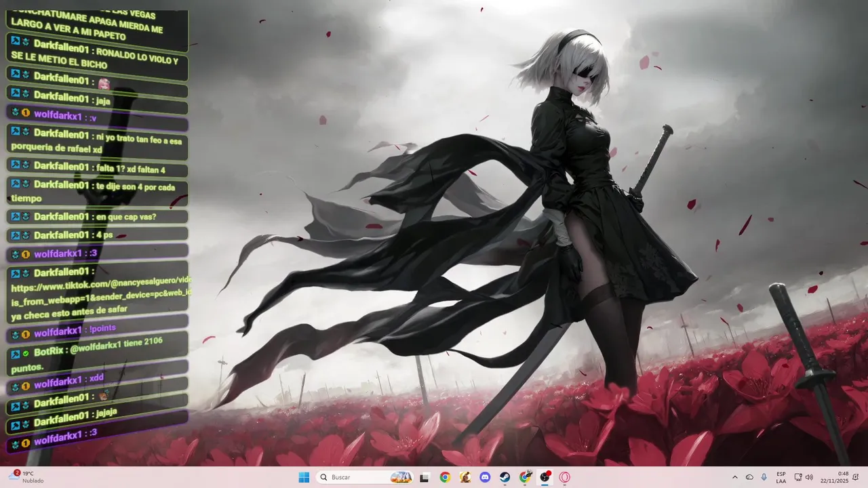Select 'en que cap vas?' chat message

(97, 217)
